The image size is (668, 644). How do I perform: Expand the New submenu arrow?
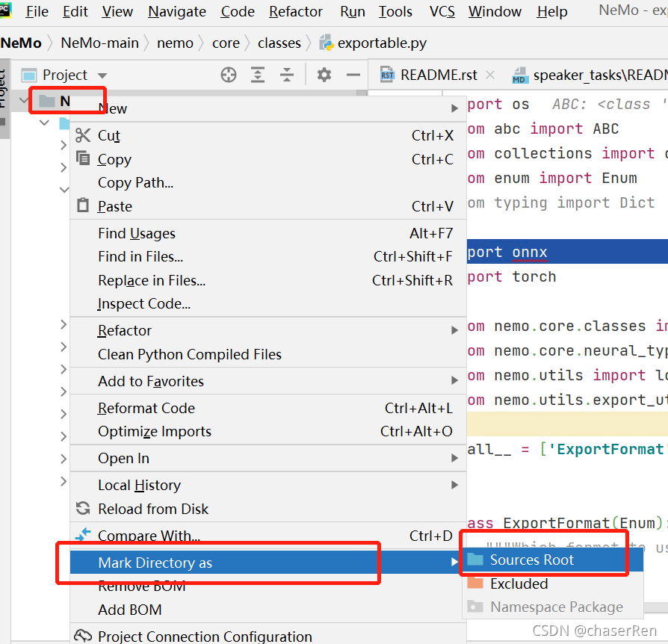[x=456, y=108]
